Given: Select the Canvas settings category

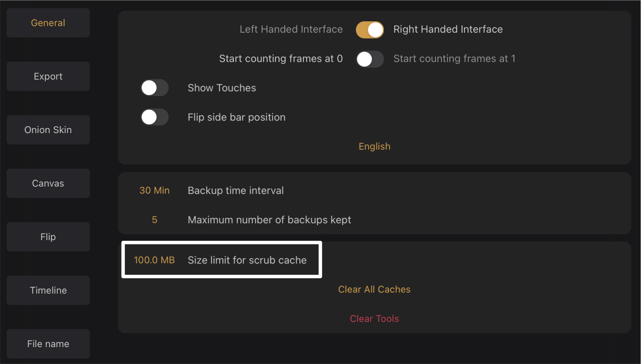Looking at the screenshot, I should (48, 183).
